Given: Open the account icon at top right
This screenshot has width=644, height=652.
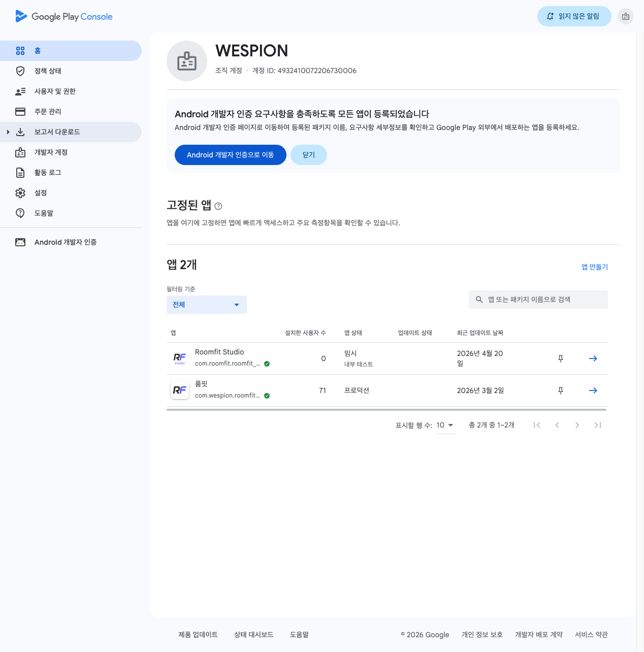Looking at the screenshot, I should point(626,16).
